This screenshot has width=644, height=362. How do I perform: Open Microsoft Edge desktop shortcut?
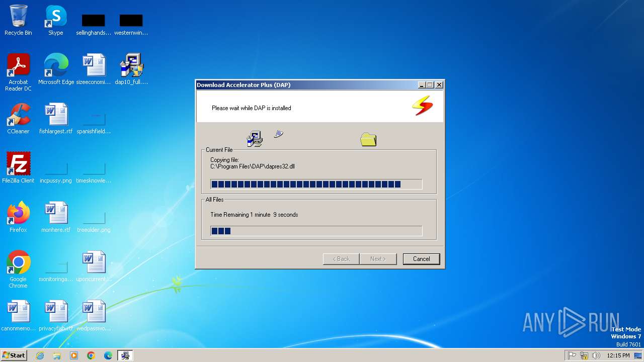click(x=56, y=69)
